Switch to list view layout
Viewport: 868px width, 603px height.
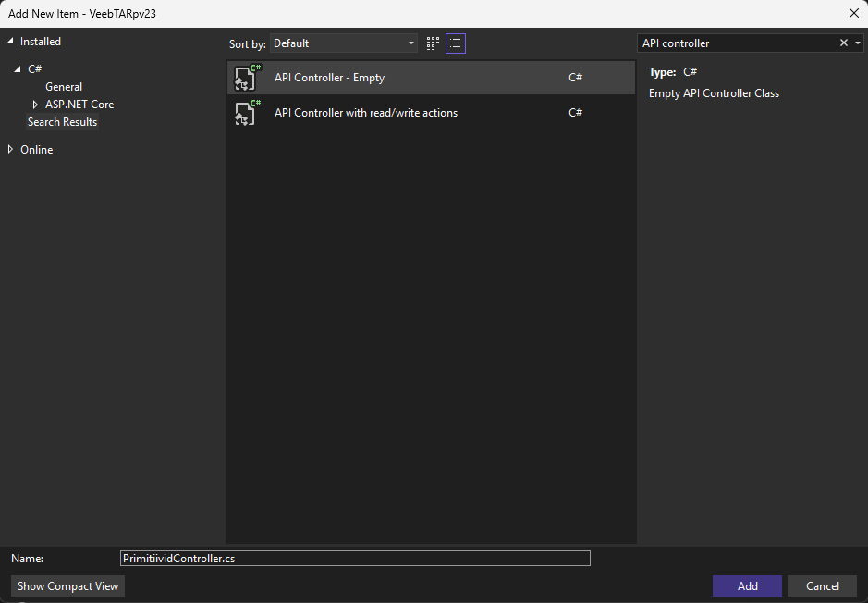click(456, 43)
